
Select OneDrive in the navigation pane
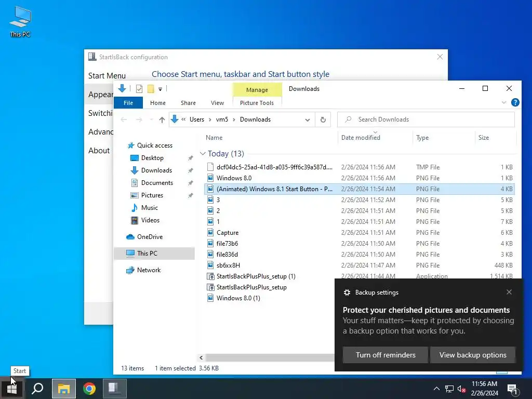(150, 237)
